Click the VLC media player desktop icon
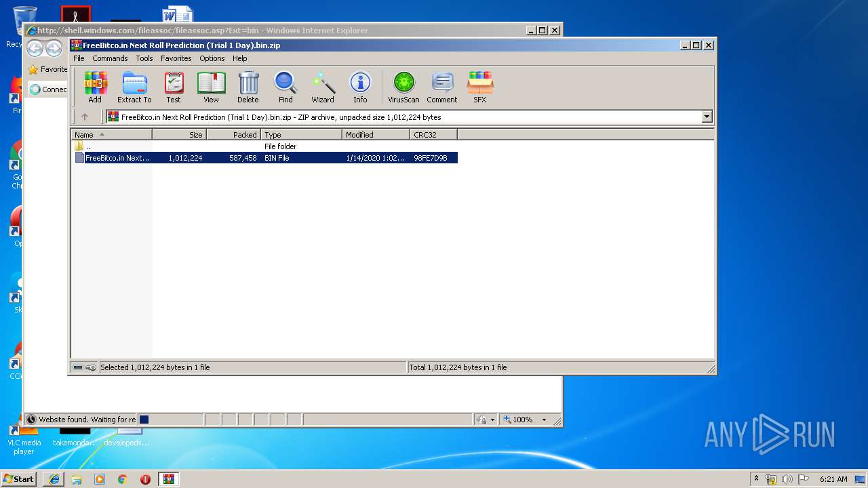The width and height of the screenshot is (868, 488). [24, 439]
